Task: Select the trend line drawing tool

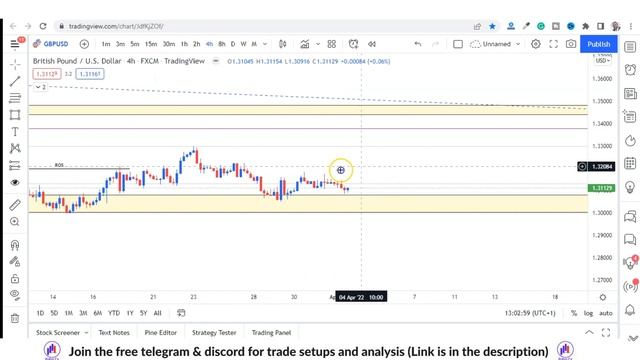Action: click(x=15, y=81)
